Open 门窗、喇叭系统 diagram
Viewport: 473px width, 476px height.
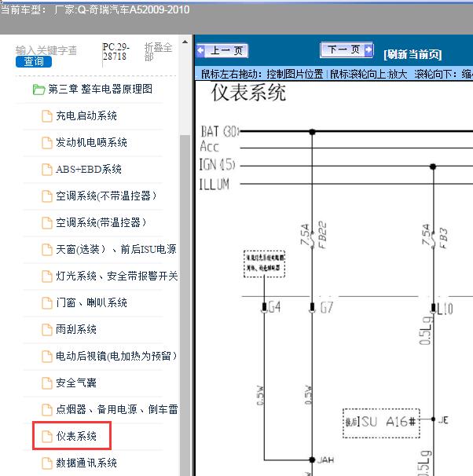[x=91, y=303]
